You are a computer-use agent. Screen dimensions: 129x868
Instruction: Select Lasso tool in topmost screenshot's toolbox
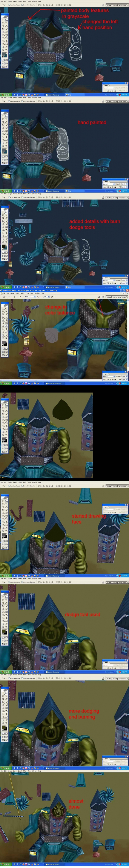point(3,23)
